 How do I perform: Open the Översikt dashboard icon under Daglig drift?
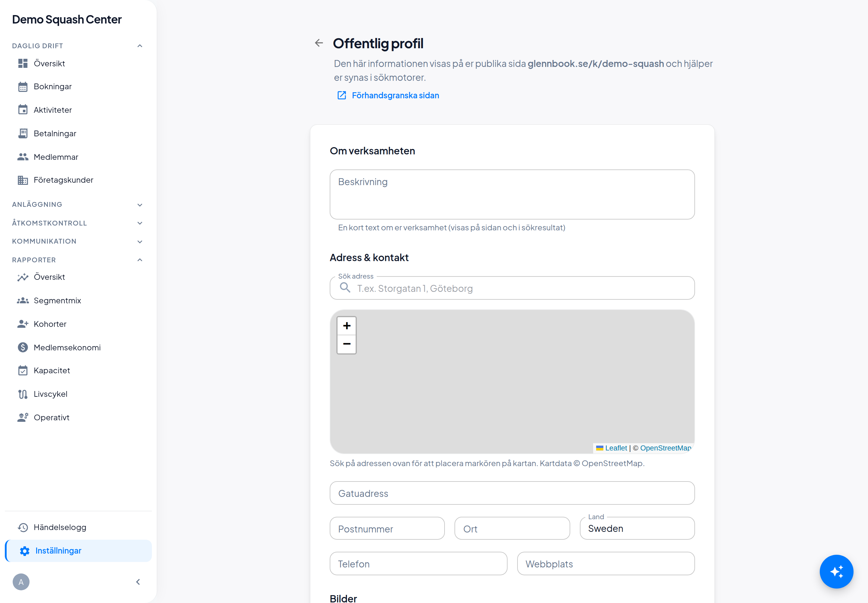click(23, 63)
